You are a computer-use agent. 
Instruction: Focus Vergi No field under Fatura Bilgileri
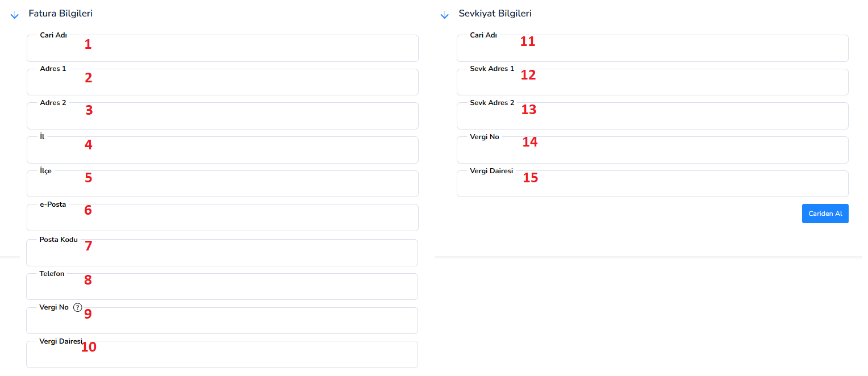click(222, 320)
